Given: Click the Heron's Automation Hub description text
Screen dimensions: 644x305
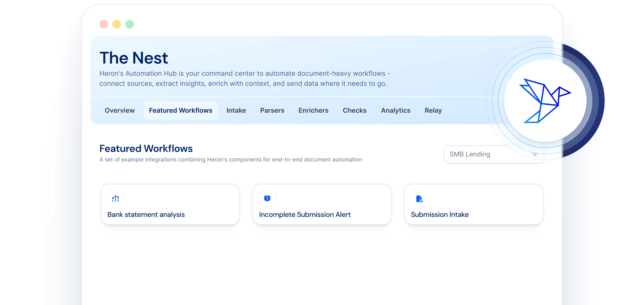Looking at the screenshot, I should pos(245,79).
